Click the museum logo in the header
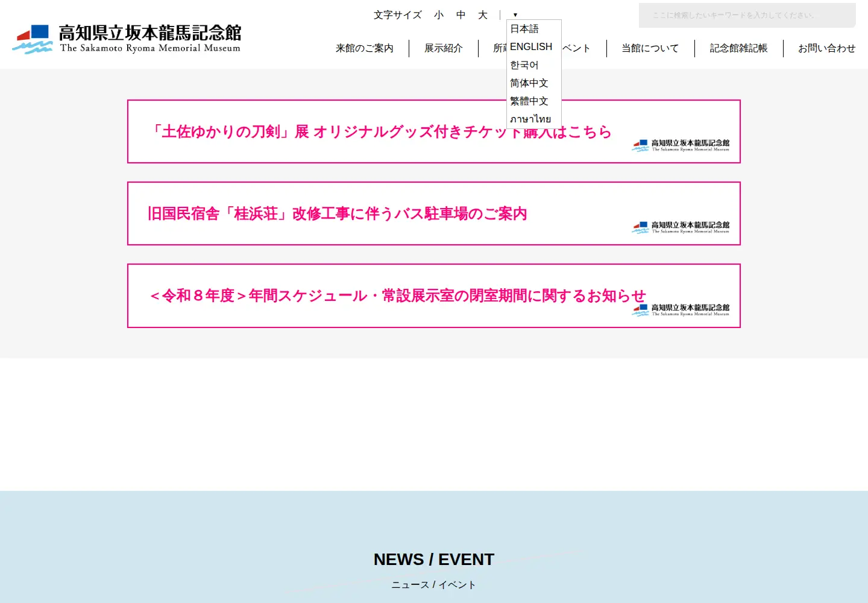The image size is (868, 603). point(127,39)
